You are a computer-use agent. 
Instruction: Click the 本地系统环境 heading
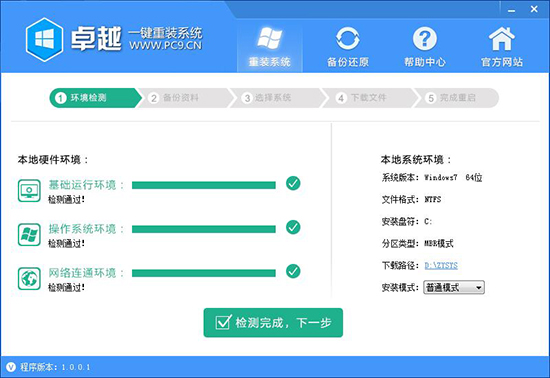[416, 160]
